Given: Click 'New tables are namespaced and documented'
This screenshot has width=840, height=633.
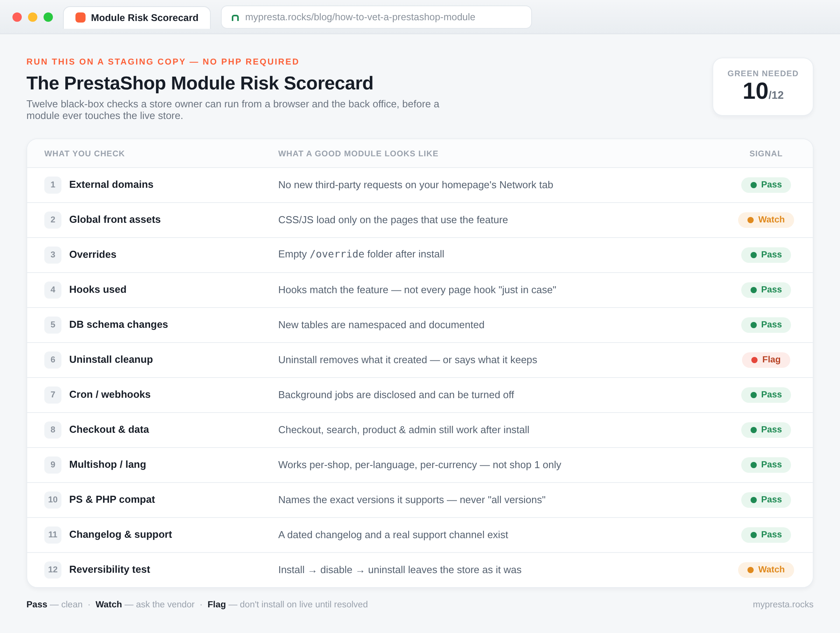Looking at the screenshot, I should pyautogui.click(x=381, y=325).
